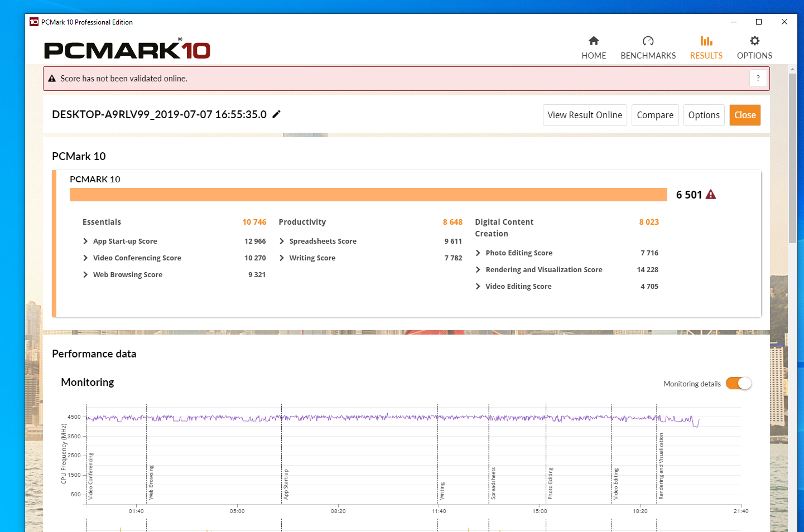This screenshot has width=804, height=532.
Task: Expand Writing Score details
Action: (x=282, y=258)
